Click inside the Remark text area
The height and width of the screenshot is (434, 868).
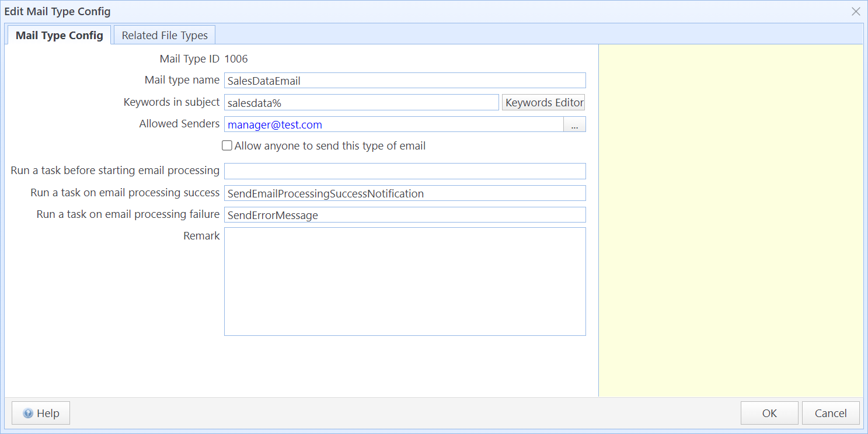(x=405, y=282)
